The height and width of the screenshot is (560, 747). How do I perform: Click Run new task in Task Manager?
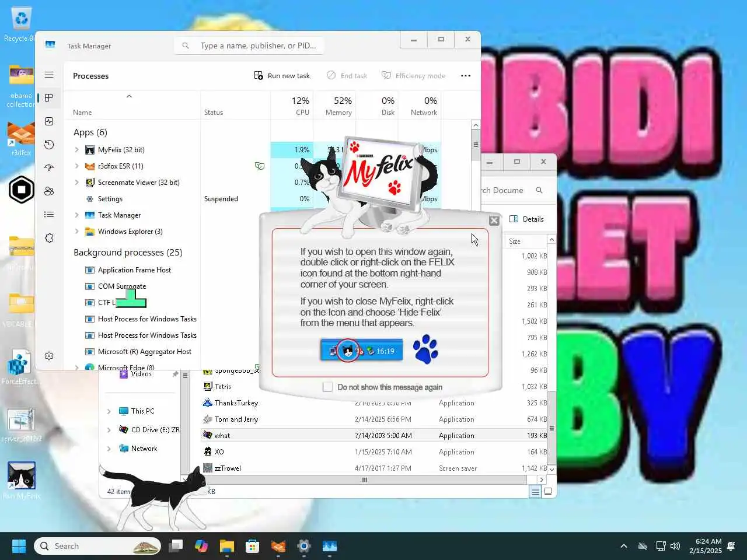coord(282,76)
